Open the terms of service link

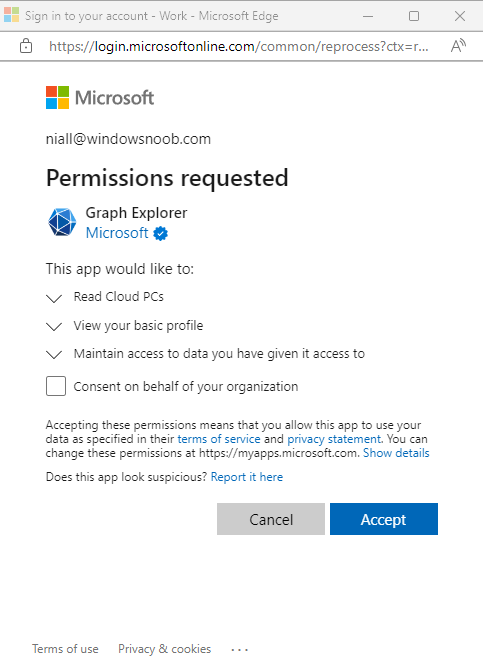[219, 439]
